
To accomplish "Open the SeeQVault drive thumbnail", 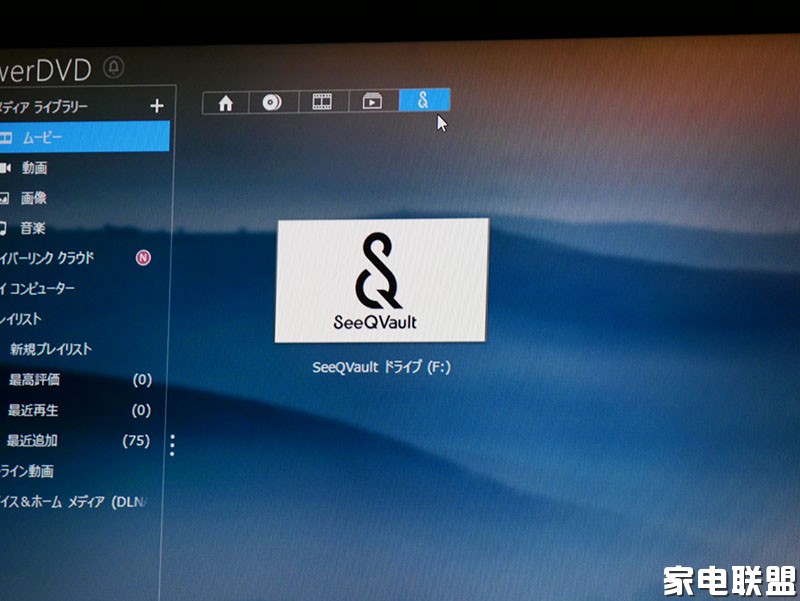I will point(382,280).
